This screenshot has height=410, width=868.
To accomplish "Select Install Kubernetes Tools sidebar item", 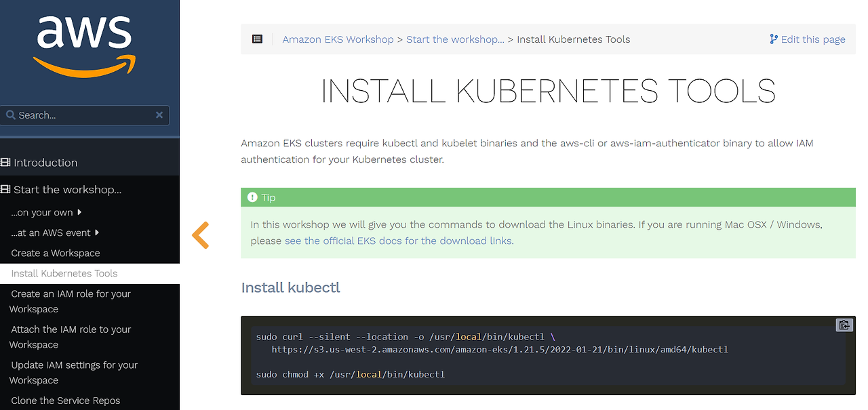I will point(90,274).
